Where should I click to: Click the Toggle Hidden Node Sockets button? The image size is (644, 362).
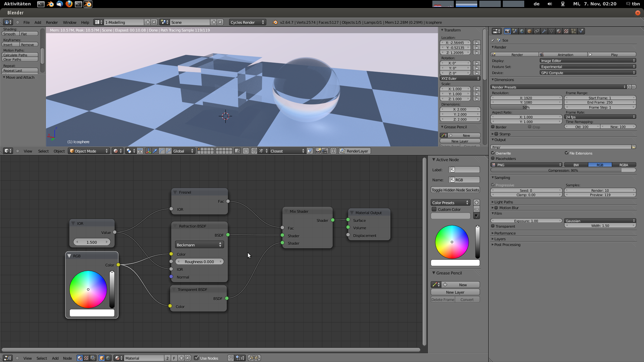pos(455,190)
